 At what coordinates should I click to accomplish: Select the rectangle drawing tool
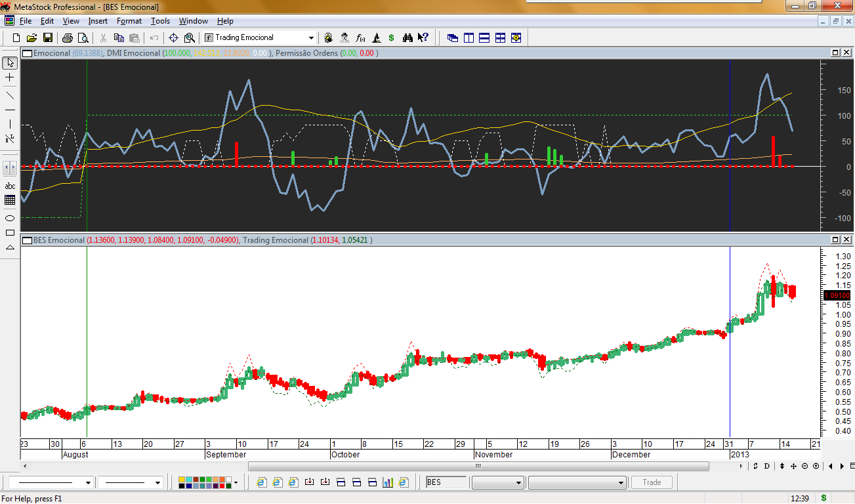(10, 232)
